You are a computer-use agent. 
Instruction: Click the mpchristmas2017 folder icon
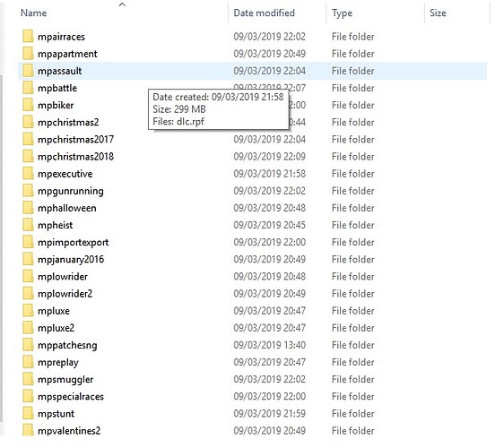tap(28, 140)
